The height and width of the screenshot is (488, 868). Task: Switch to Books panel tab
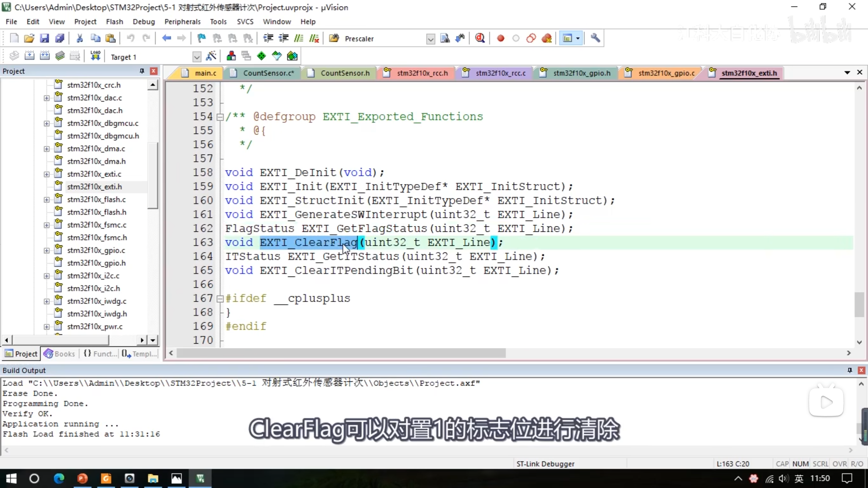point(60,353)
